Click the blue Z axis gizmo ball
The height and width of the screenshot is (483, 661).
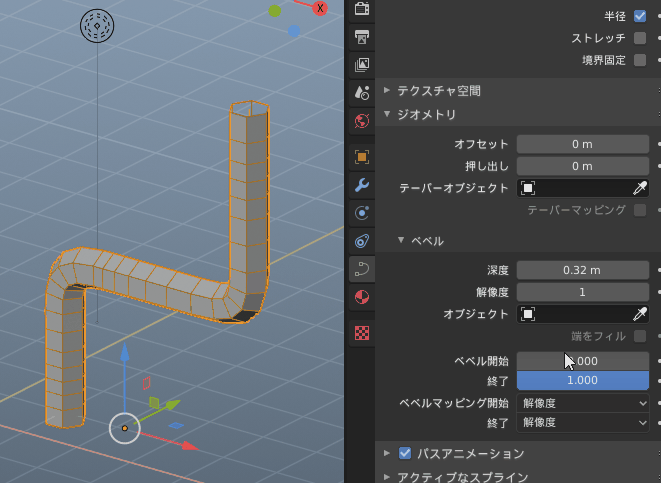tap(294, 31)
